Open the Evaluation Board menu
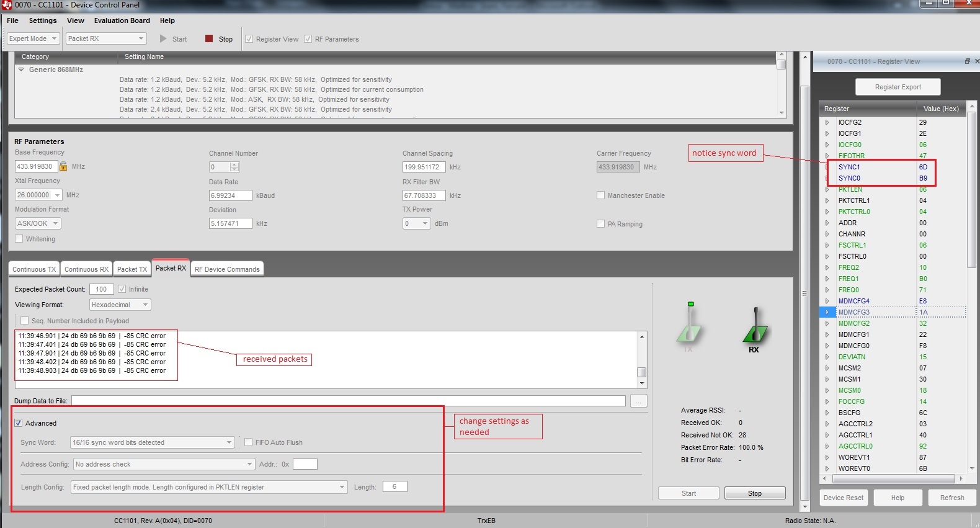 pyautogui.click(x=122, y=20)
